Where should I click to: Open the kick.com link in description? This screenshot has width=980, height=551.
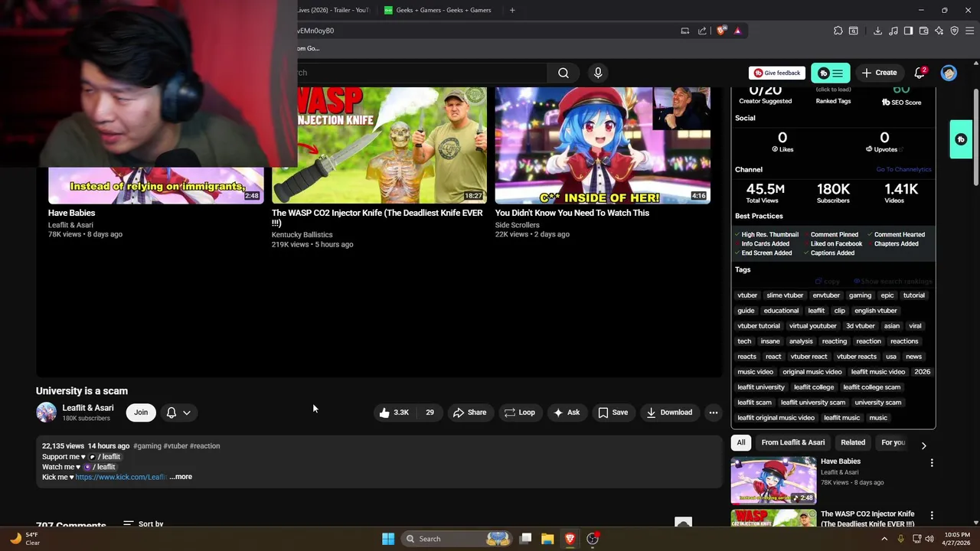(x=120, y=477)
